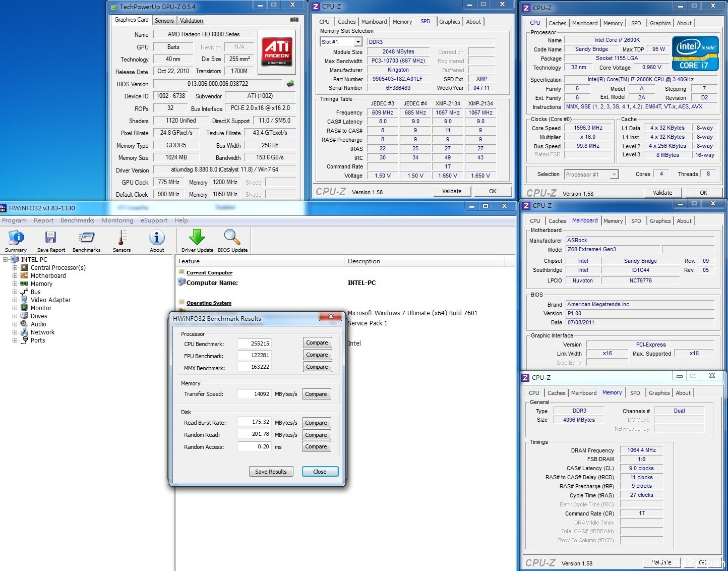
Task: Click the Central Processor(s) tree icon
Action: [24, 267]
